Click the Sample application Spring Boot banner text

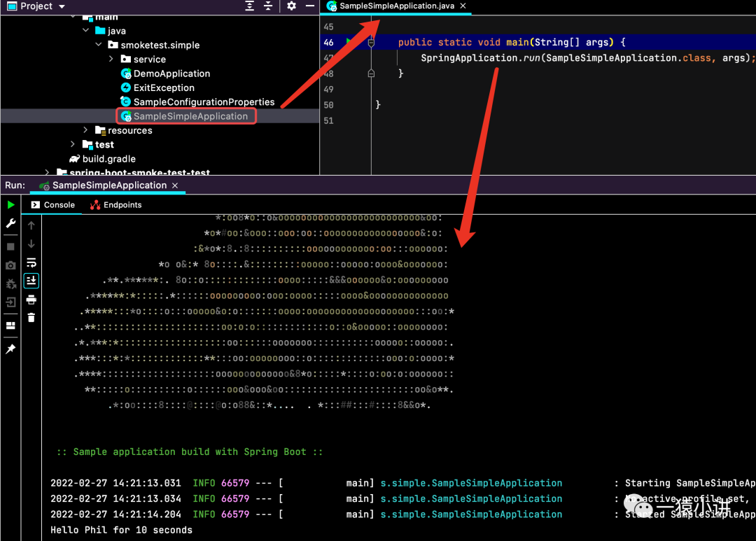(190, 452)
